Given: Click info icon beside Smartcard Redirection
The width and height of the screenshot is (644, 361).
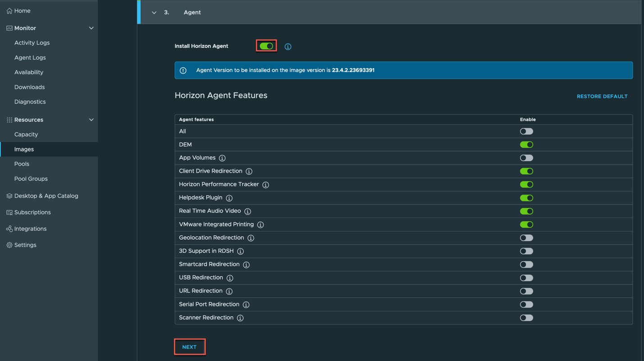Looking at the screenshot, I should click(246, 265).
